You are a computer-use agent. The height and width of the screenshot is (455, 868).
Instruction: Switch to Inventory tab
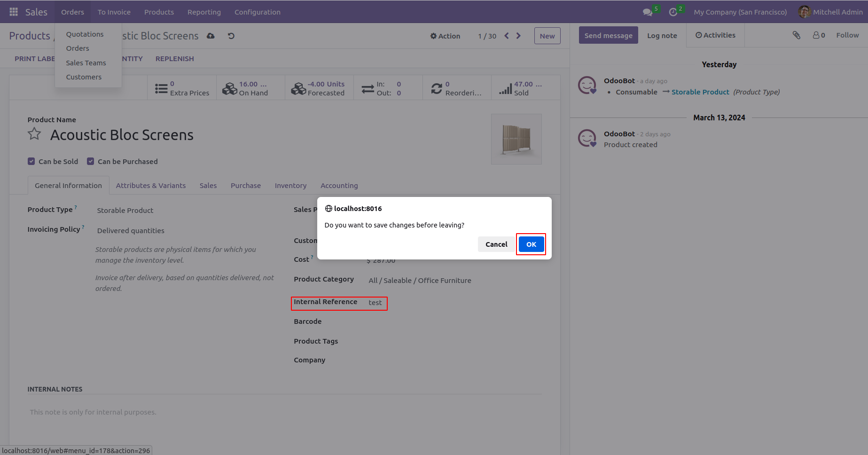pyautogui.click(x=291, y=186)
